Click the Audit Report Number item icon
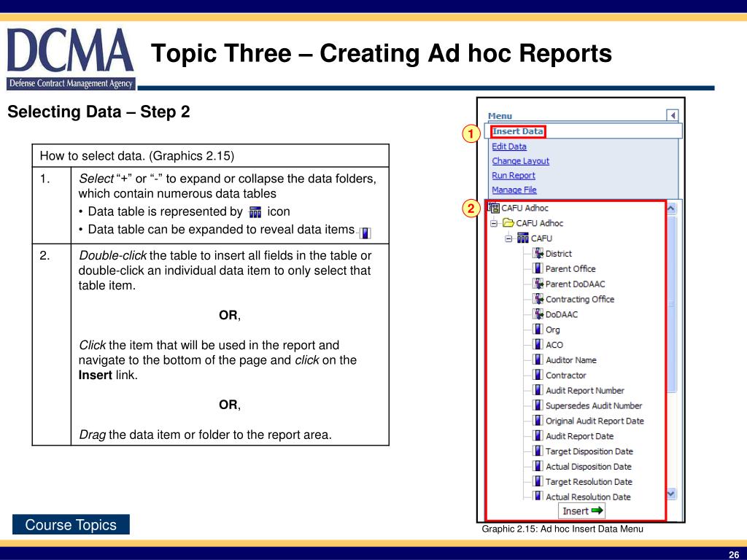 click(x=538, y=391)
